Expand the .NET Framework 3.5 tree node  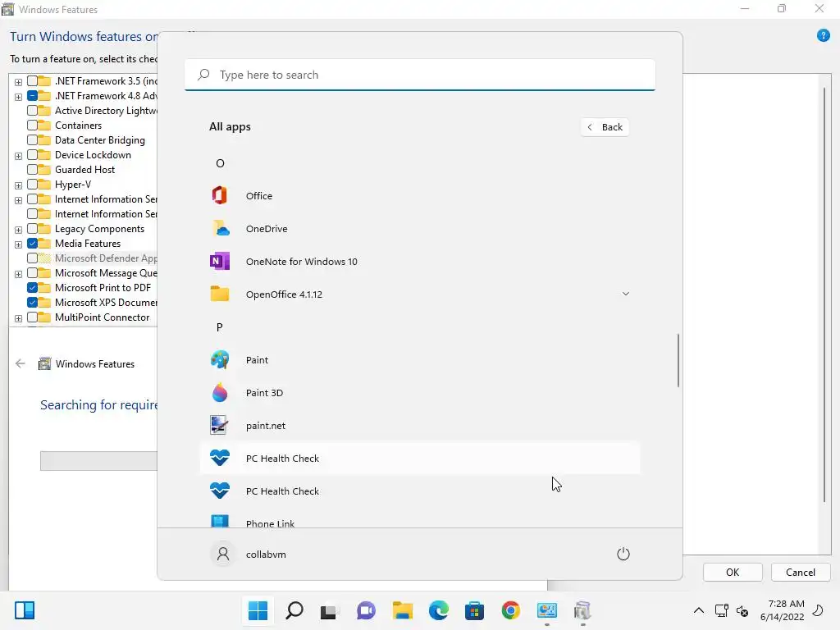[x=18, y=82]
